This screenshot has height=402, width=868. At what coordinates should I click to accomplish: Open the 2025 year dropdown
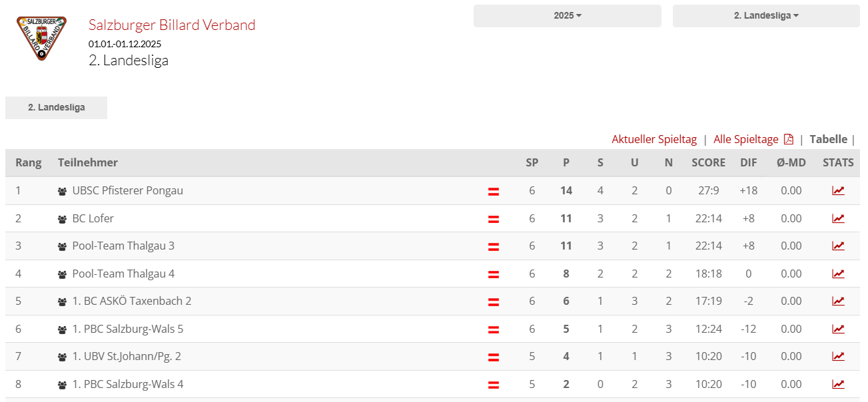(568, 16)
